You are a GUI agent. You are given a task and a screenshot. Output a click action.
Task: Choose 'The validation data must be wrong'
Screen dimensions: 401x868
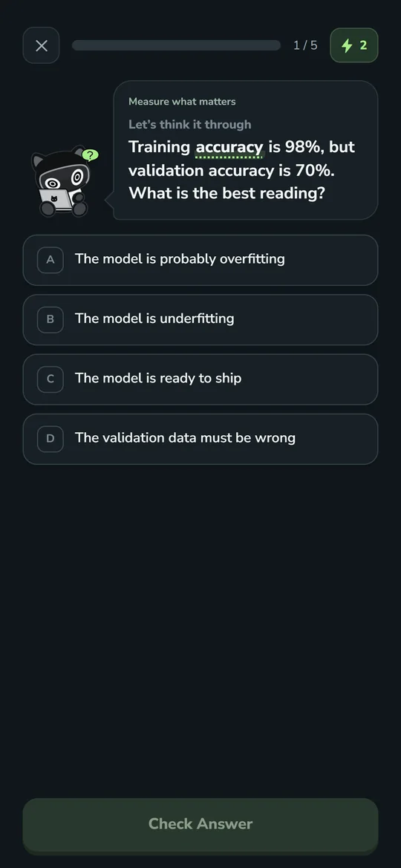tap(200, 440)
